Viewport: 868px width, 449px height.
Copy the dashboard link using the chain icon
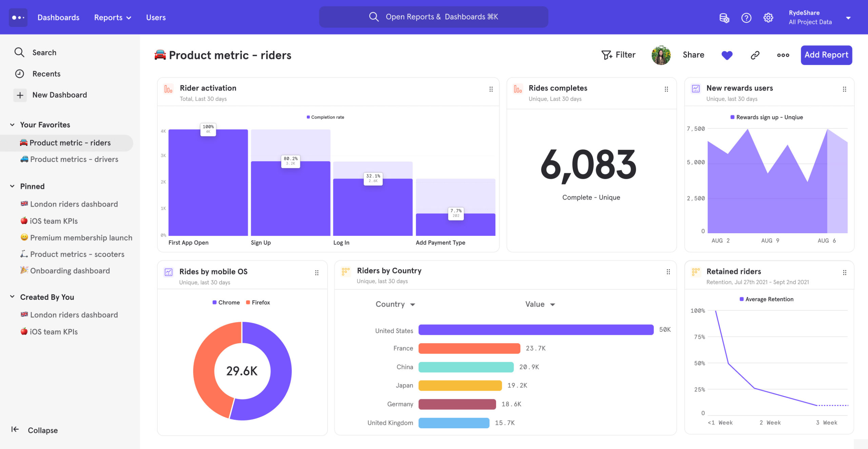click(x=755, y=55)
